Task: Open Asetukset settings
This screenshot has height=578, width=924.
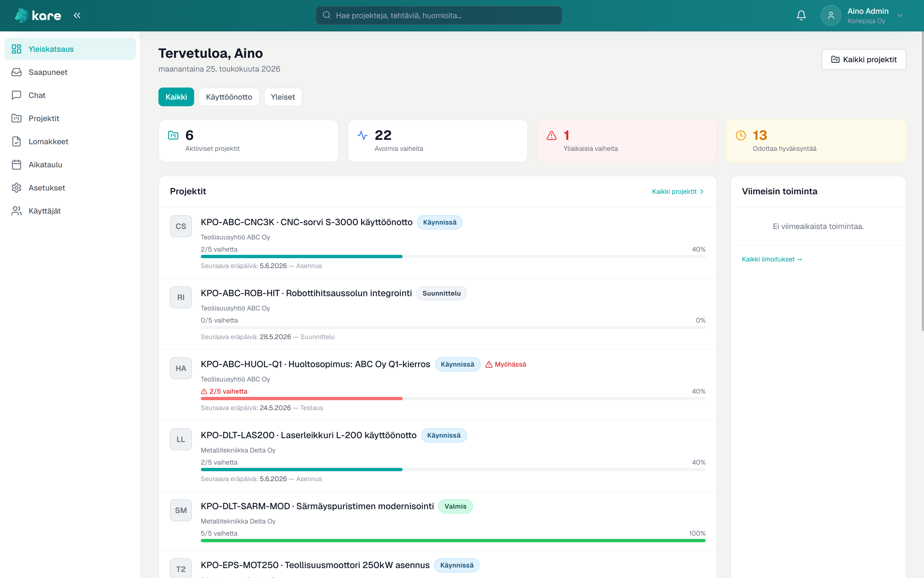Action: pyautogui.click(x=70, y=188)
